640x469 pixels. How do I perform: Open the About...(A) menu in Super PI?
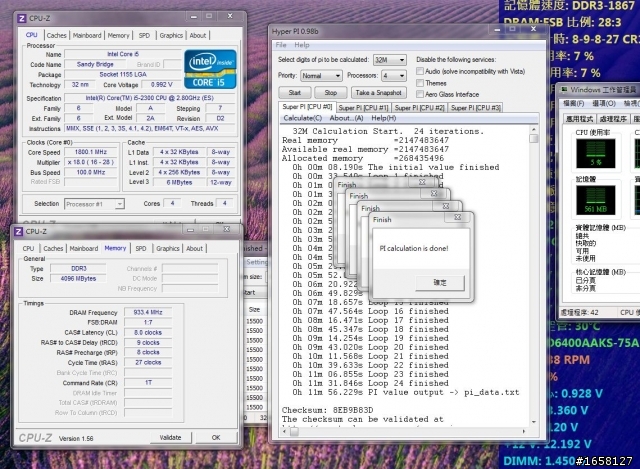pos(346,118)
